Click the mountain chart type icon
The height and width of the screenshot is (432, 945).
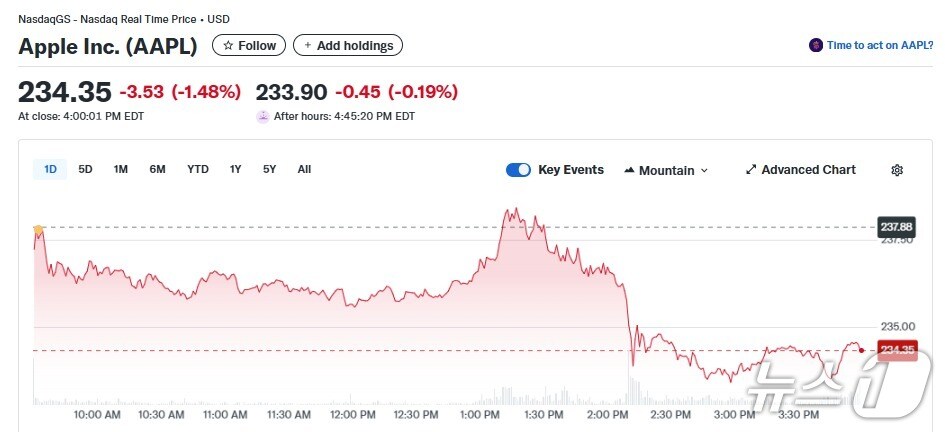629,170
